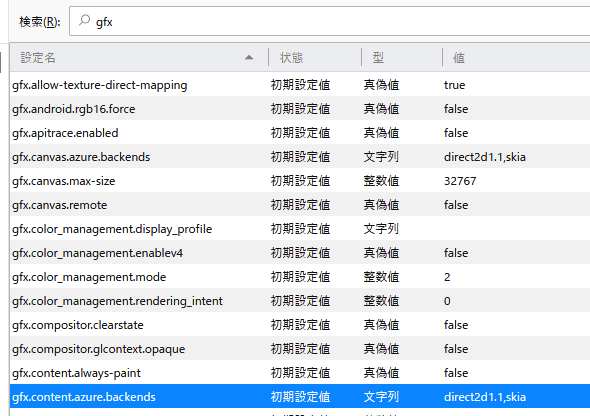The image size is (590, 416).
Task: Click value true of allow-texture-direct-mapping
Action: 454,85
